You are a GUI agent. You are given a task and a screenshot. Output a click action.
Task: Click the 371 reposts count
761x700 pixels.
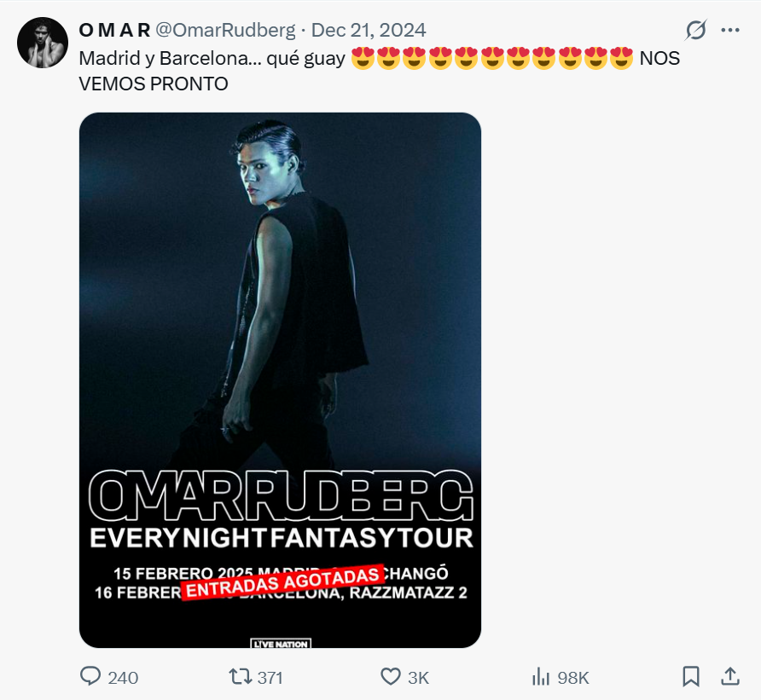point(270,678)
